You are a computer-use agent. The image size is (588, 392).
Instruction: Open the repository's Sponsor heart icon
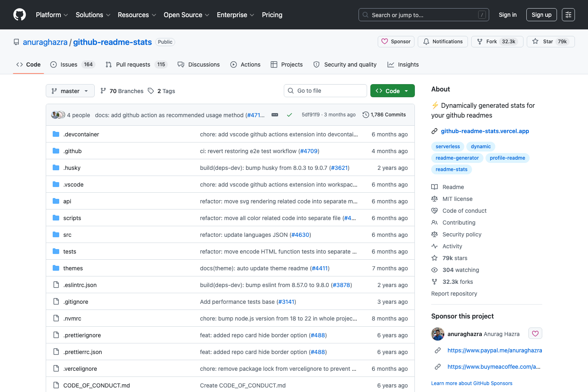click(385, 41)
